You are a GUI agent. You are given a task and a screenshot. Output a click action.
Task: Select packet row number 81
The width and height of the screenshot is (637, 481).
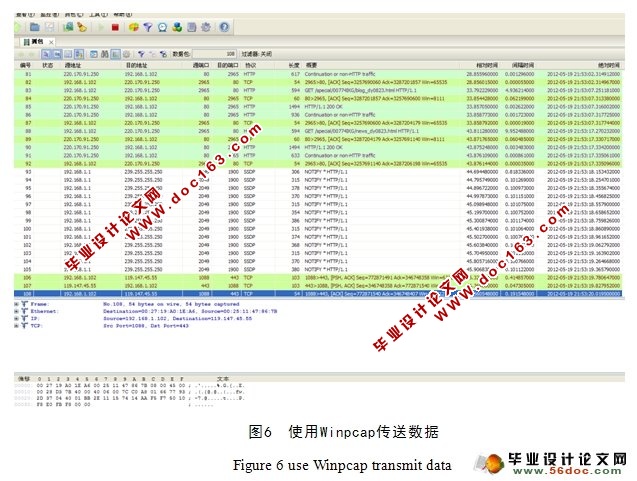[319, 74]
